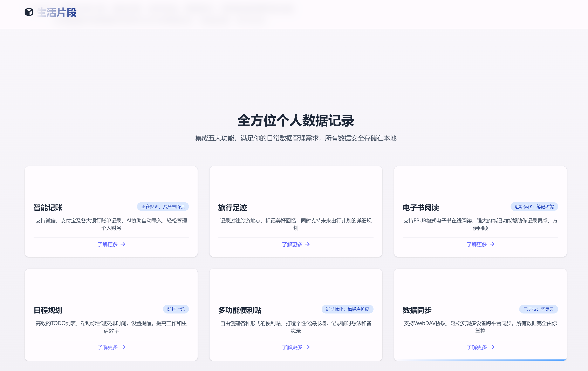The image size is (588, 371).
Task: Click the arrow icon in 数据同步 card
Action: coord(492,347)
